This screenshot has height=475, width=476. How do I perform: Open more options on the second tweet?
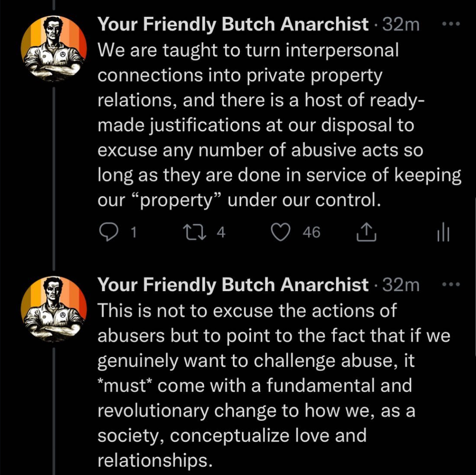click(x=450, y=285)
